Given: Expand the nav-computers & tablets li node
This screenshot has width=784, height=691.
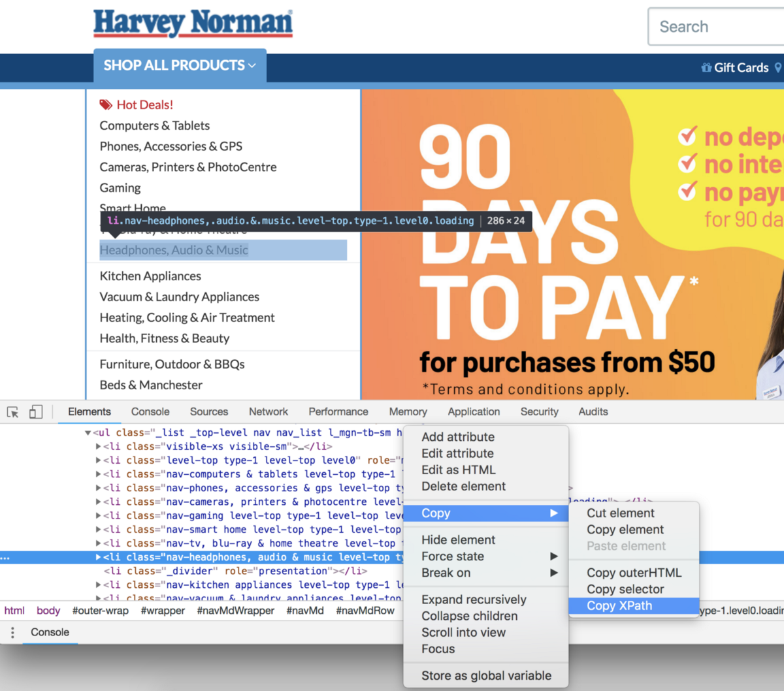Looking at the screenshot, I should coord(98,474).
